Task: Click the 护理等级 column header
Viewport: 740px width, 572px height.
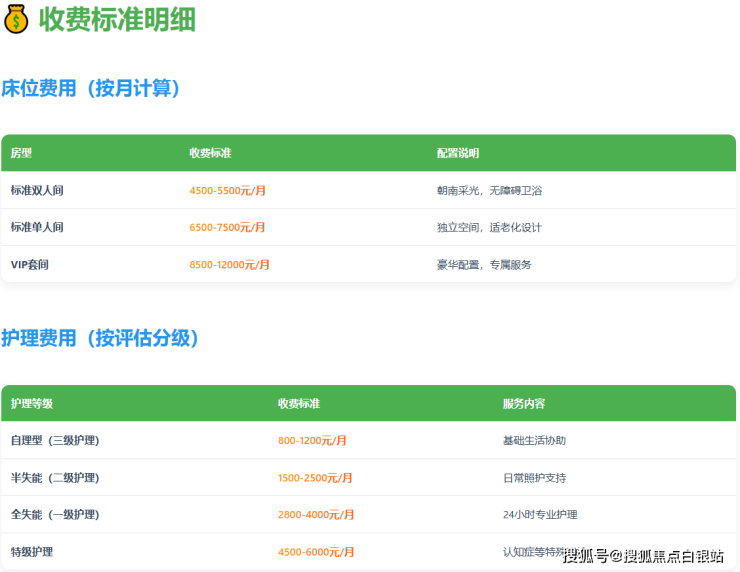Action: (x=32, y=403)
